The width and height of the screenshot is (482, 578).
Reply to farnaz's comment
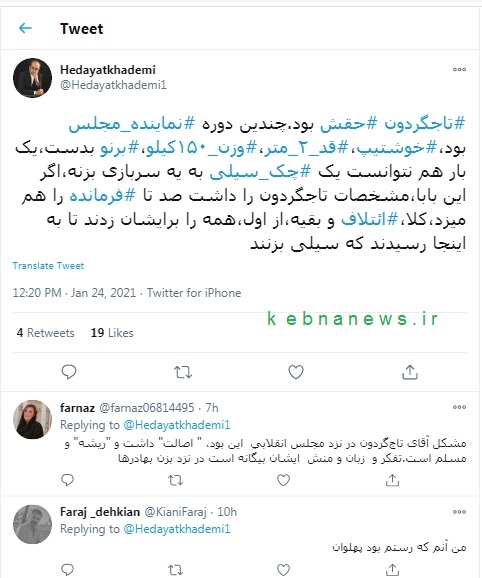click(x=67, y=480)
